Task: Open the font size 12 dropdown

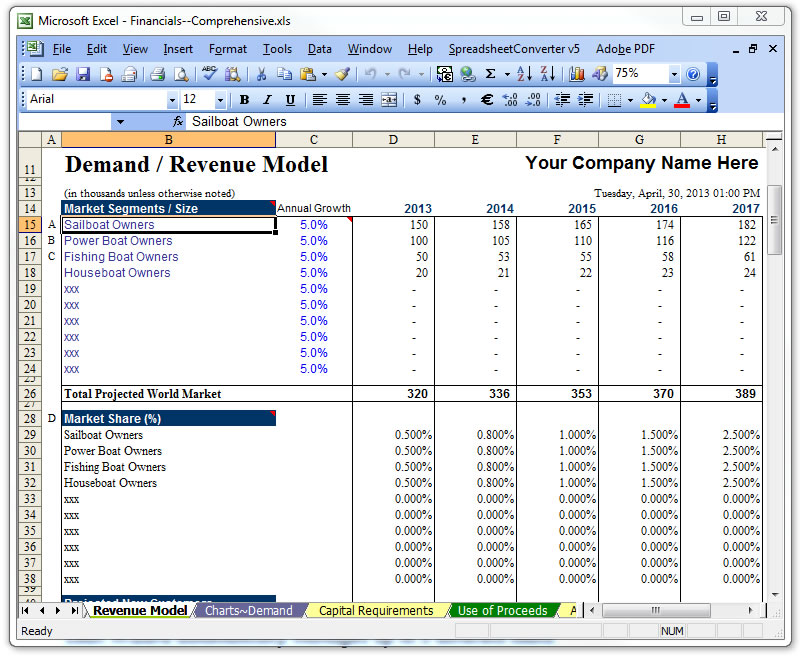Action: (220, 100)
